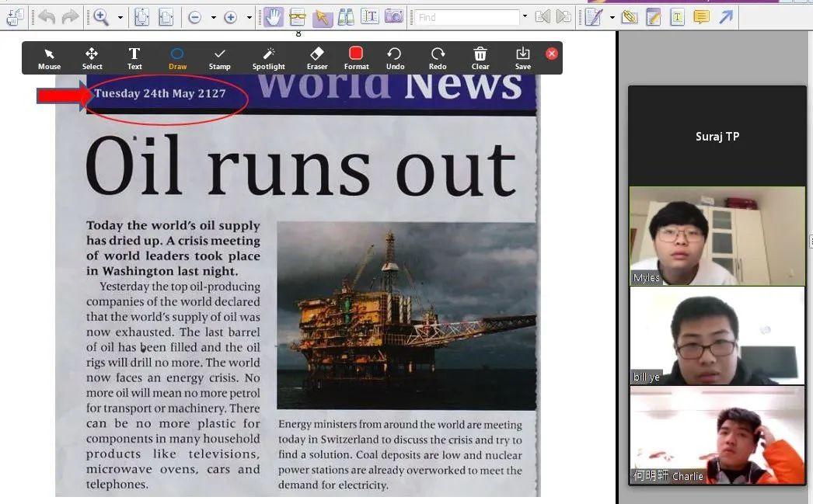Click inside the Find search field
Image resolution: width=813 pixels, height=504 pixels.
pos(466,17)
